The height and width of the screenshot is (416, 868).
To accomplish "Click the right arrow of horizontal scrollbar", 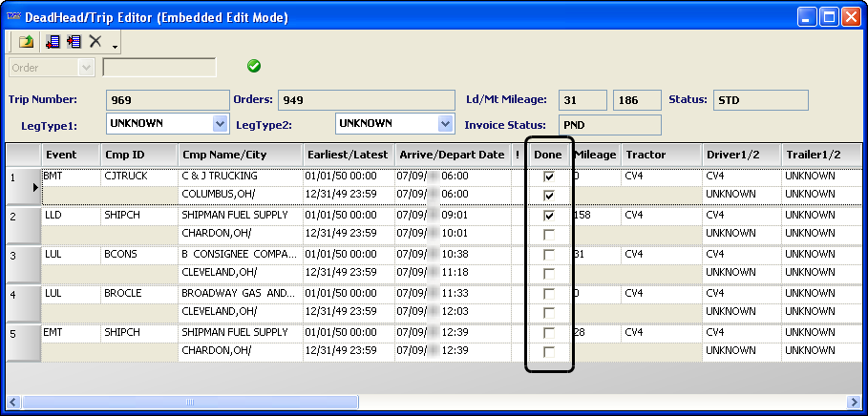I will pyautogui.click(x=854, y=402).
